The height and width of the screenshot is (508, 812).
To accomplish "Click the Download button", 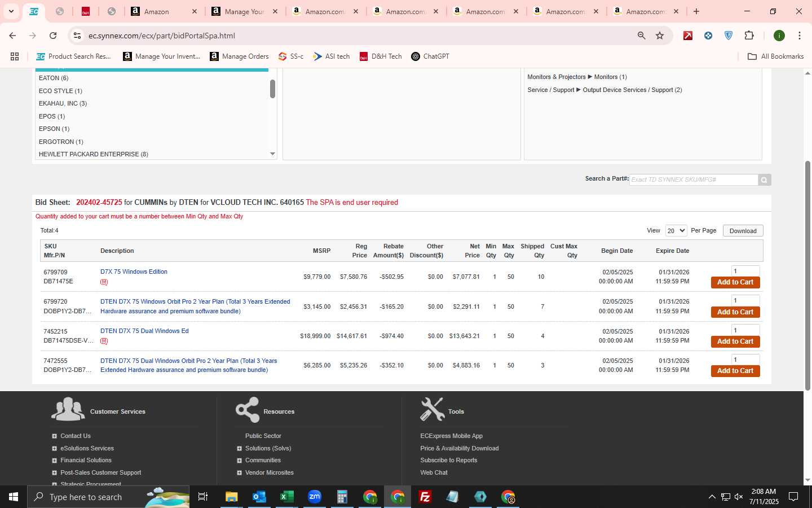I will point(743,230).
